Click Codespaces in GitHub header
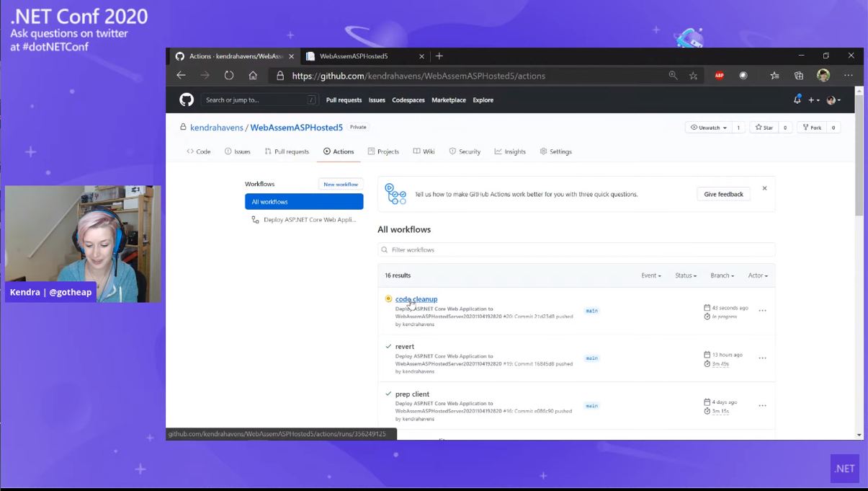Screen dimensions: 868x491 [x=408, y=100]
